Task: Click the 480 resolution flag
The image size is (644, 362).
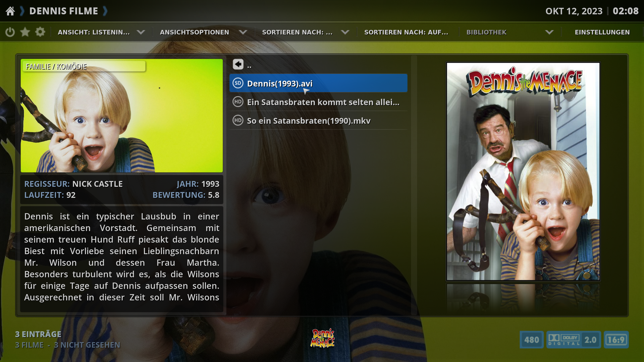Action: pyautogui.click(x=532, y=340)
